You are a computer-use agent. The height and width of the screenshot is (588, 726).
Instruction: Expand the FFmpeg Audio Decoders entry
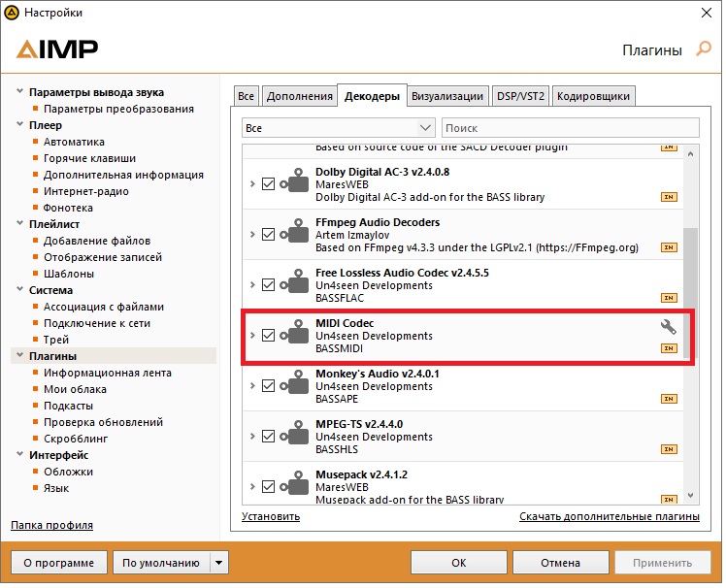pyautogui.click(x=252, y=235)
